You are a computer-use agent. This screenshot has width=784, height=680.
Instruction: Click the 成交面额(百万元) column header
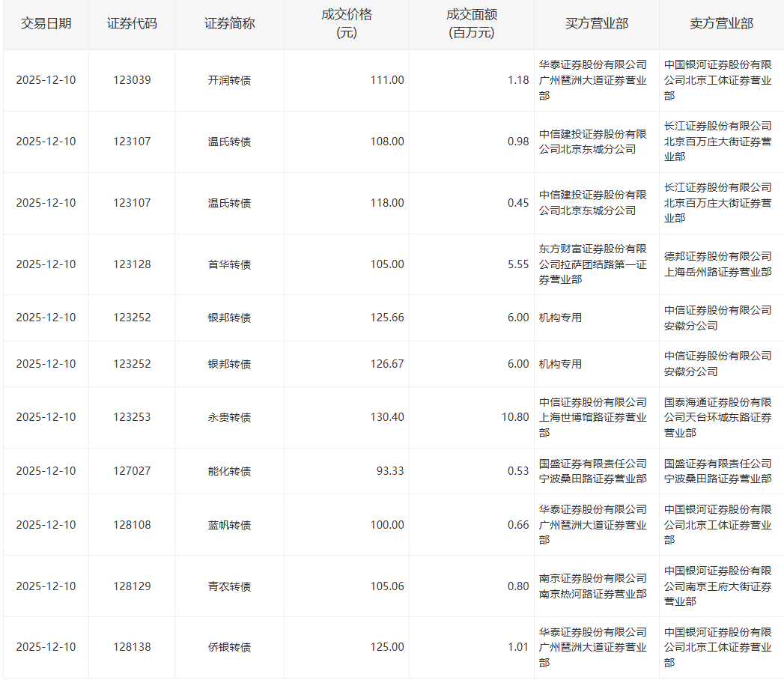[x=471, y=24]
